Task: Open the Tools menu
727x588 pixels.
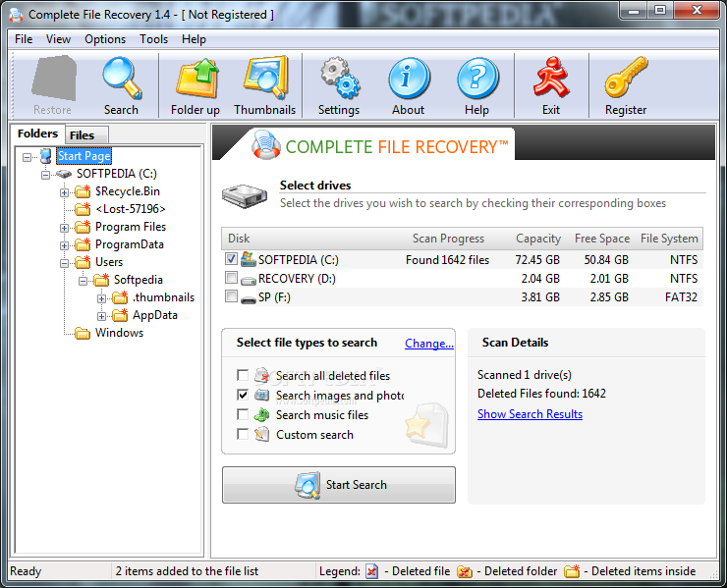Action: 154,39
